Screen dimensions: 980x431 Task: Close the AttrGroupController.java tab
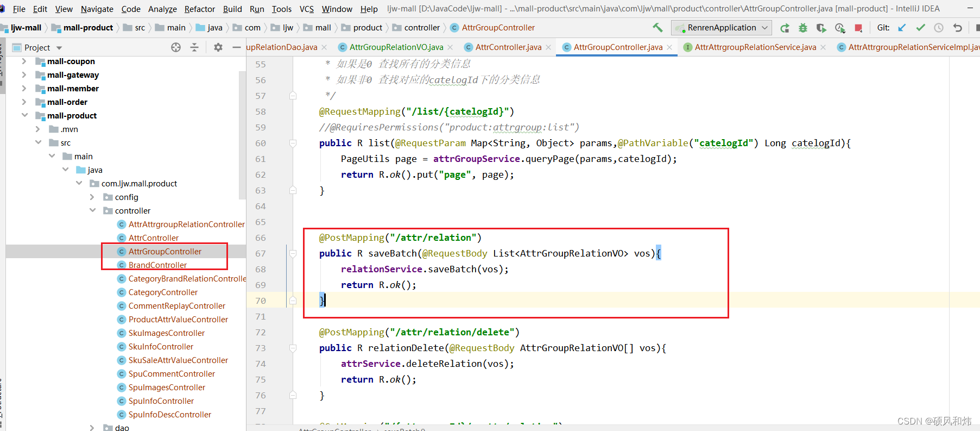(x=669, y=47)
